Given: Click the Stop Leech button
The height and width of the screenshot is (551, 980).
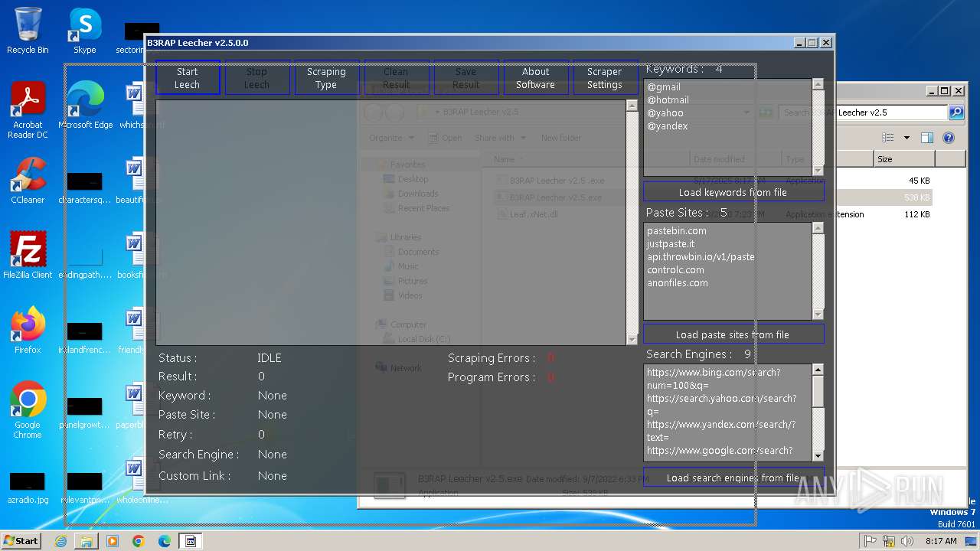Looking at the screenshot, I should pyautogui.click(x=256, y=78).
